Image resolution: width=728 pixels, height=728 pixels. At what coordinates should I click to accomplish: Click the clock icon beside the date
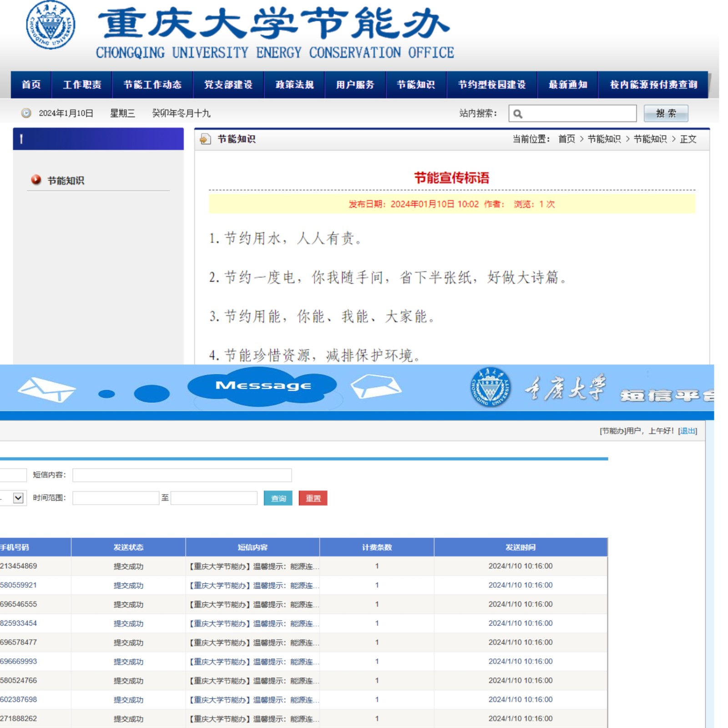(x=26, y=113)
